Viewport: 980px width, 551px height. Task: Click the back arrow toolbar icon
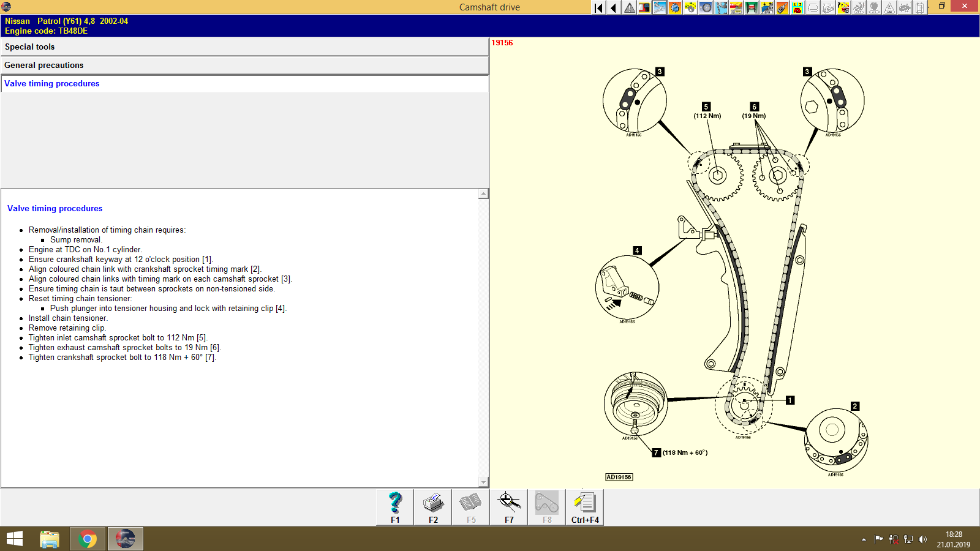pyautogui.click(x=614, y=8)
